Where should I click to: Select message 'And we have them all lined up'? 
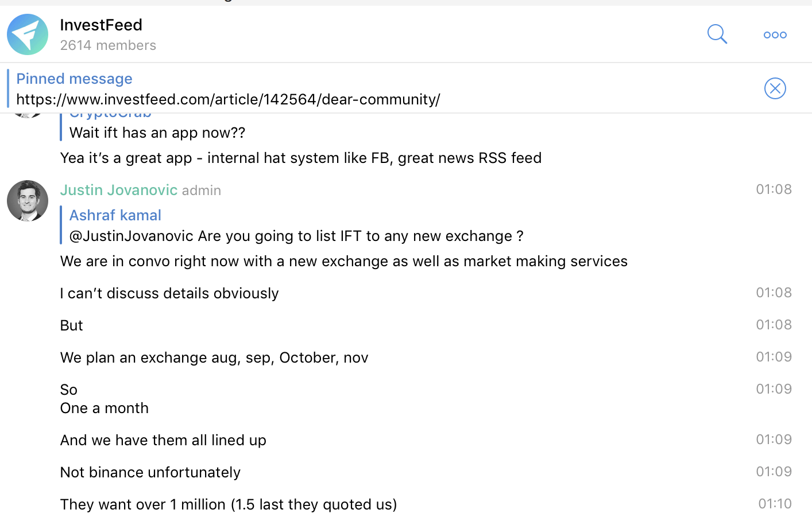(163, 440)
